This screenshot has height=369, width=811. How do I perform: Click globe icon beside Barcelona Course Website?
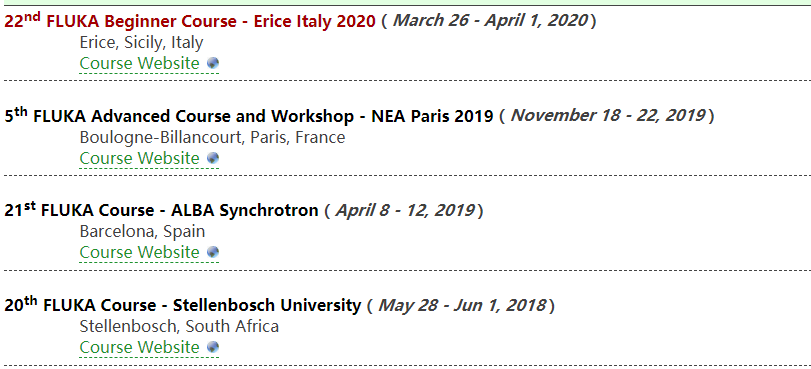213,252
